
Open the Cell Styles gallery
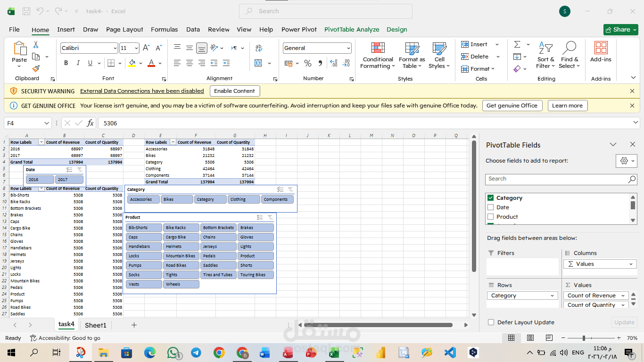point(439,56)
